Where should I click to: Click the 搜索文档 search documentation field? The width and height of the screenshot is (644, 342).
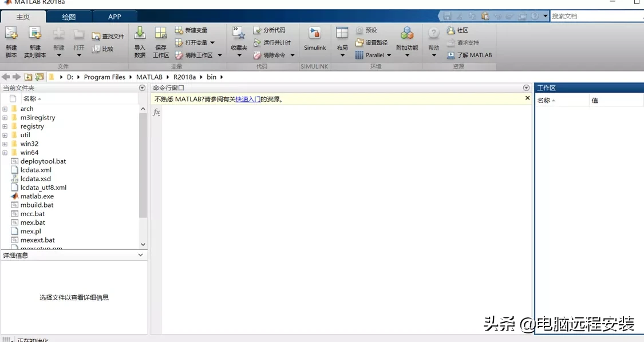[x=596, y=16]
